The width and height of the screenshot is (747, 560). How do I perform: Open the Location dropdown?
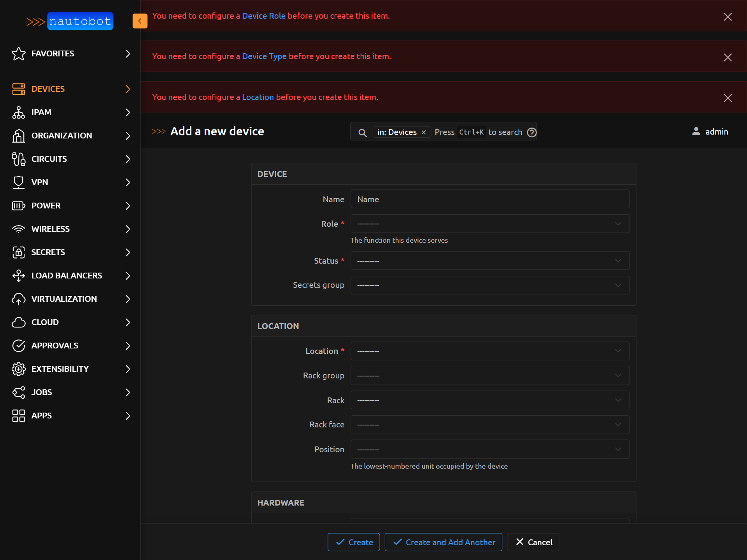click(x=490, y=351)
